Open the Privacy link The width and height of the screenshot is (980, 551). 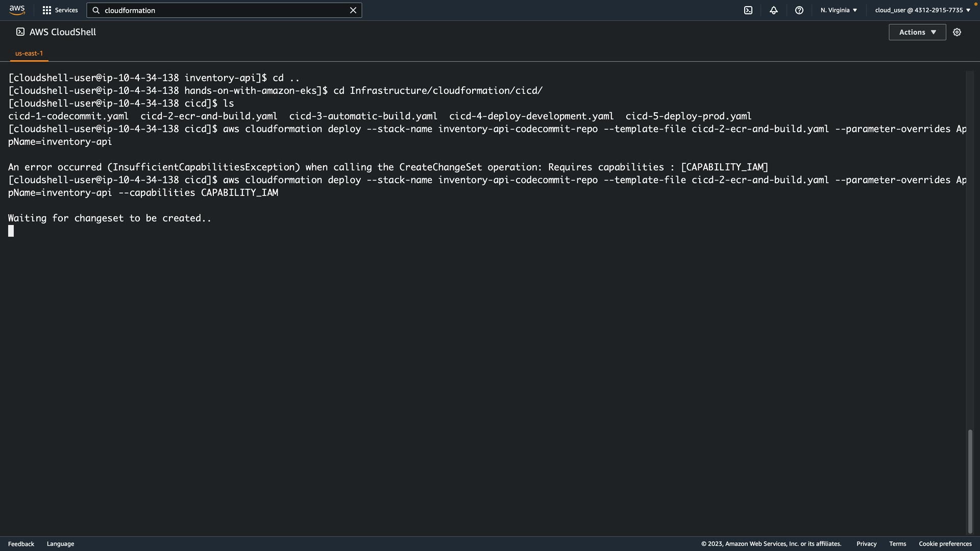coord(866,544)
